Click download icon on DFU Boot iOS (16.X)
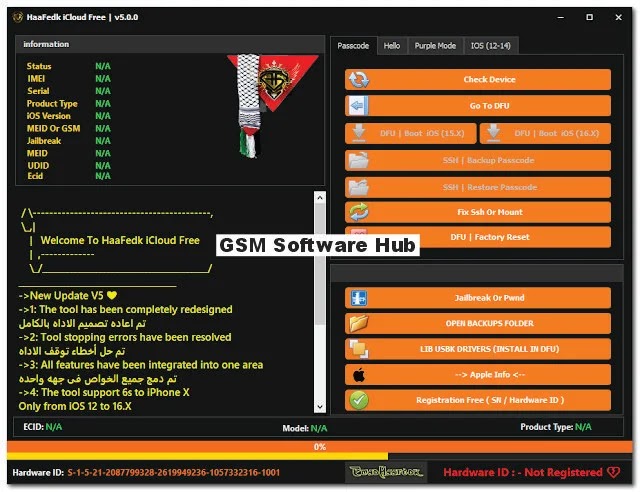This screenshot has height=492, width=640. [x=493, y=133]
